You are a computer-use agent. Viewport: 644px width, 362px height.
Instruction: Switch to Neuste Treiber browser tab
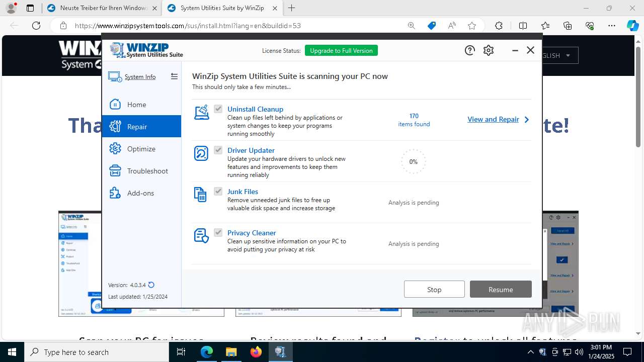click(101, 8)
